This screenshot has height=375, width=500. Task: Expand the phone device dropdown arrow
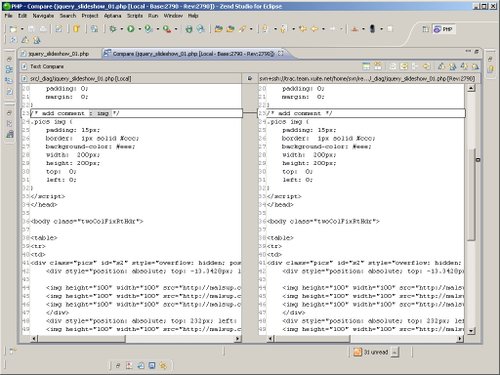coord(381,29)
